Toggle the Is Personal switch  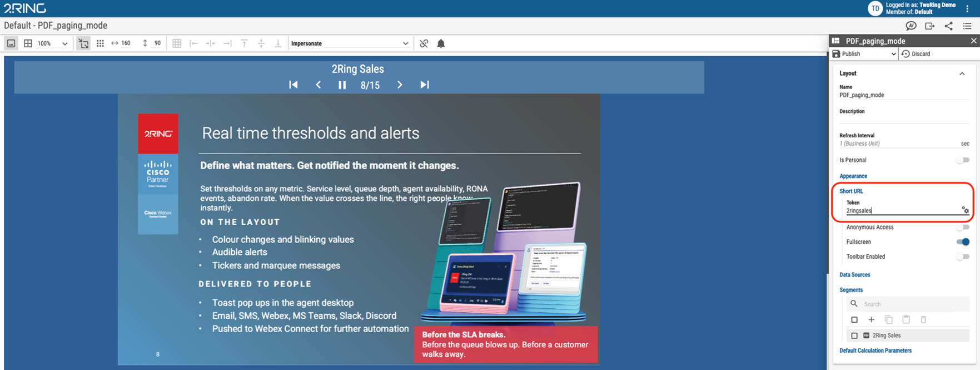click(963, 160)
